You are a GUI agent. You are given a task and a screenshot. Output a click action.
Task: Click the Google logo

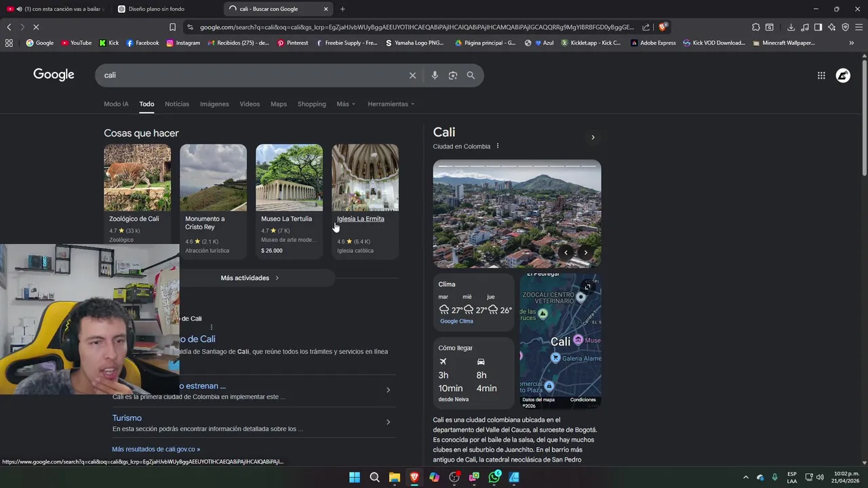(54, 75)
